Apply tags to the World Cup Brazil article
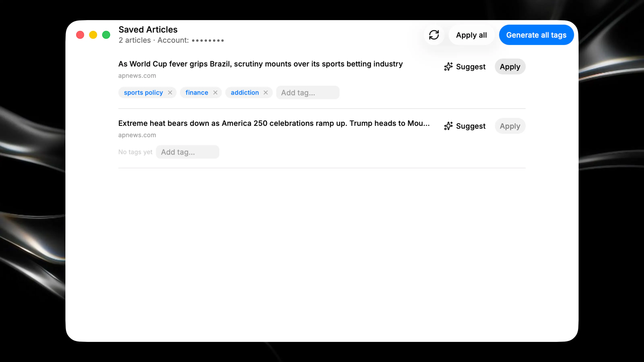Screen dimensions: 644x362 (510, 67)
